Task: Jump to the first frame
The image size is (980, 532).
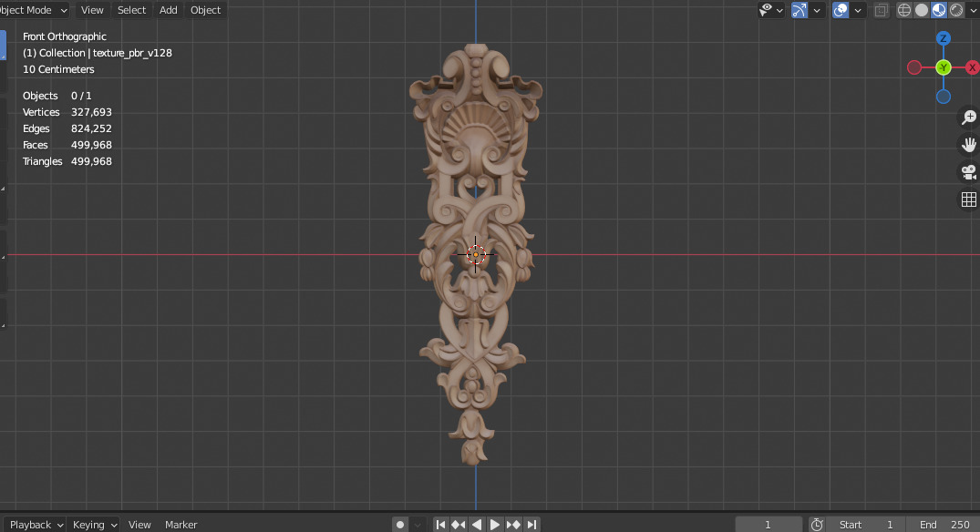Action: click(x=440, y=525)
